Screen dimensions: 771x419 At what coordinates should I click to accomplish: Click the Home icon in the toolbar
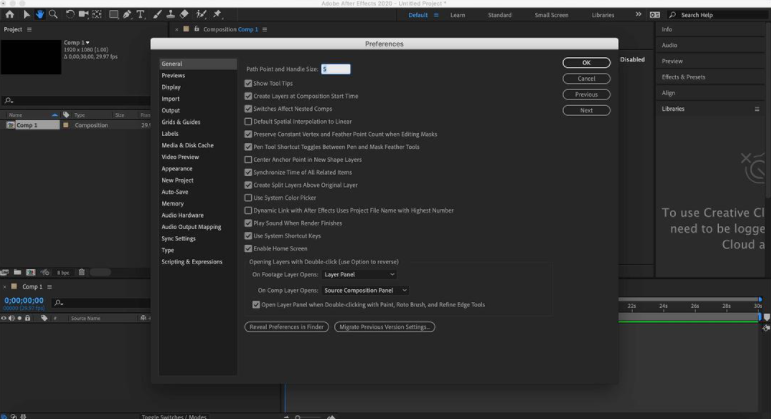[9, 14]
